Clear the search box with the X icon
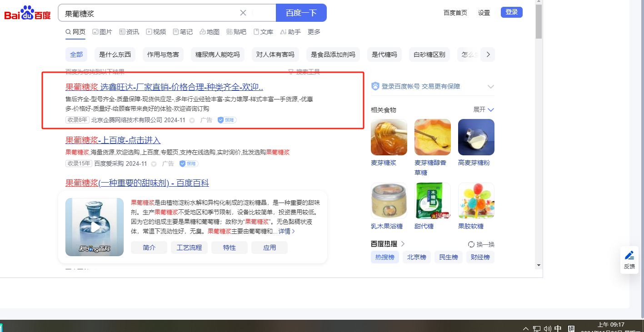This screenshot has width=644, height=332. coord(243,13)
